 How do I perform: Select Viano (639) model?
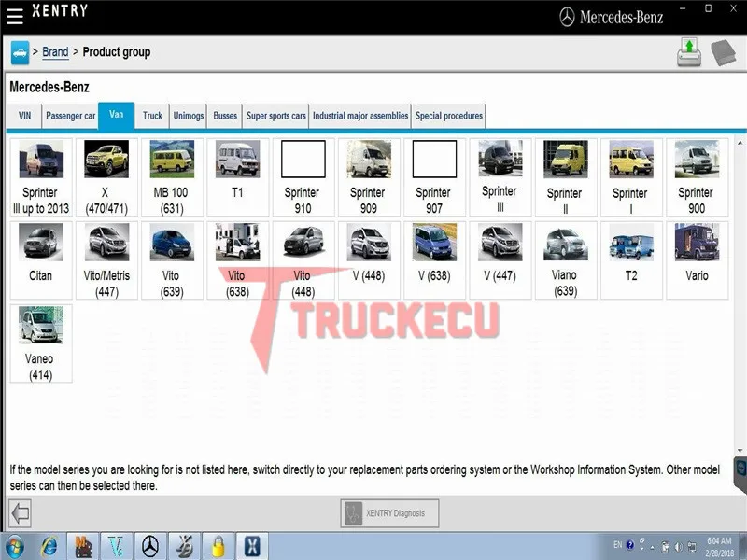point(566,260)
